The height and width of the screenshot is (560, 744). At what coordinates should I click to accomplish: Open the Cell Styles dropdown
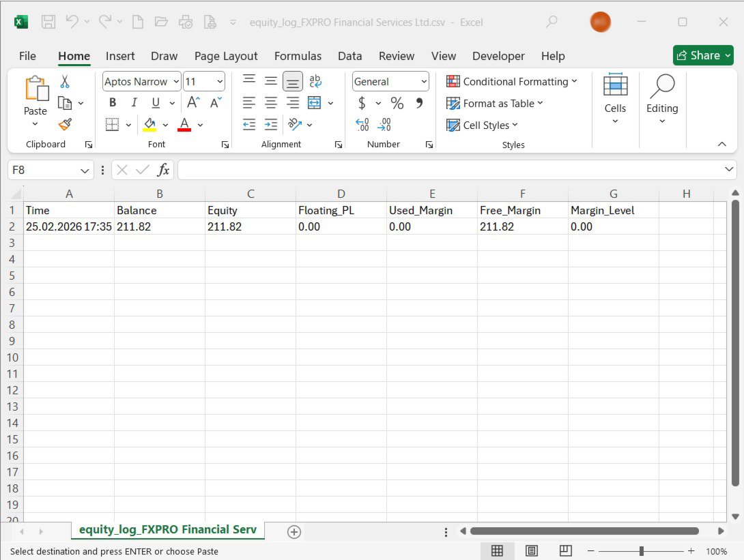482,126
